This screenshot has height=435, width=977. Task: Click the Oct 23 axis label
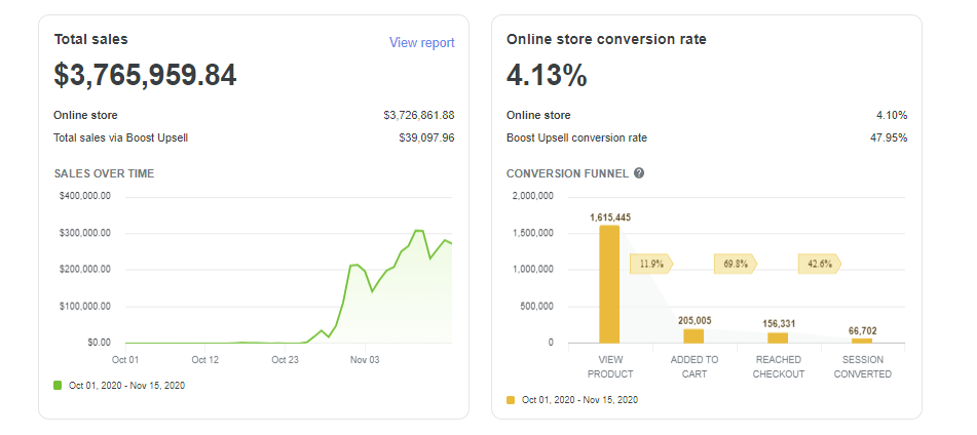[x=285, y=360]
